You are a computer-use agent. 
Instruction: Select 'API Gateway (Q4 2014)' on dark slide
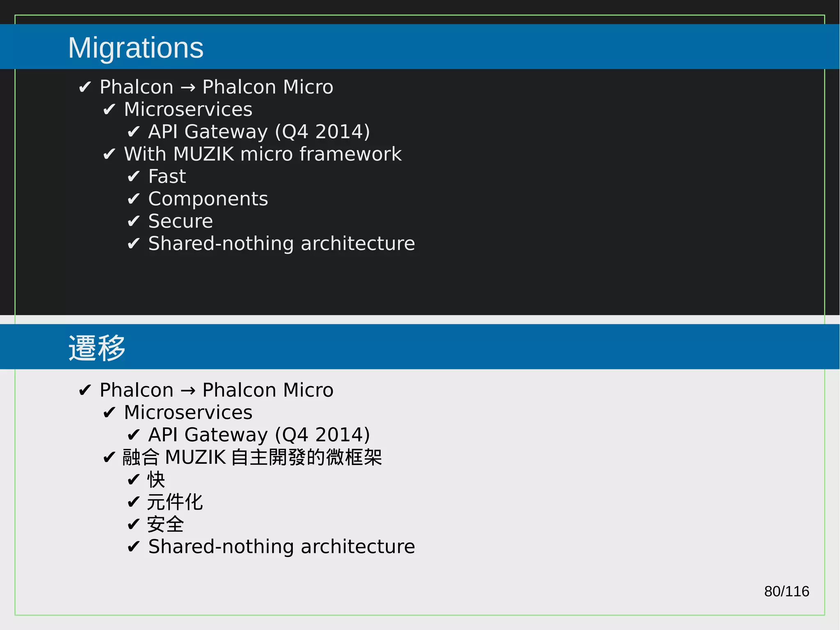pos(259,132)
